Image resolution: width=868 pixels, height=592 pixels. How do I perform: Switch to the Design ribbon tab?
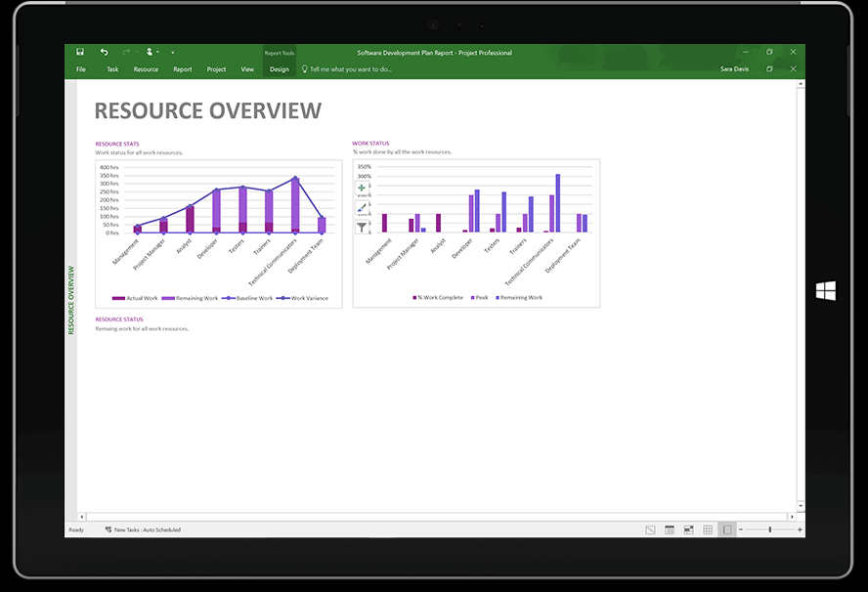(279, 68)
